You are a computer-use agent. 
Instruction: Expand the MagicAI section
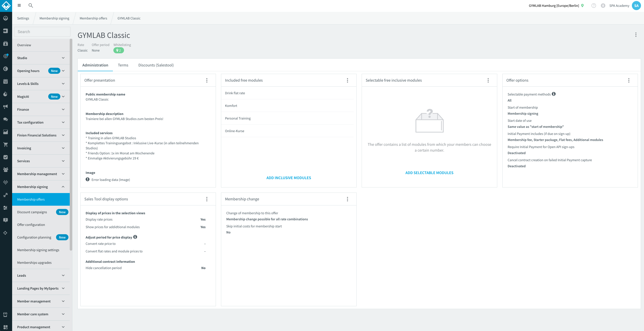coord(41,97)
